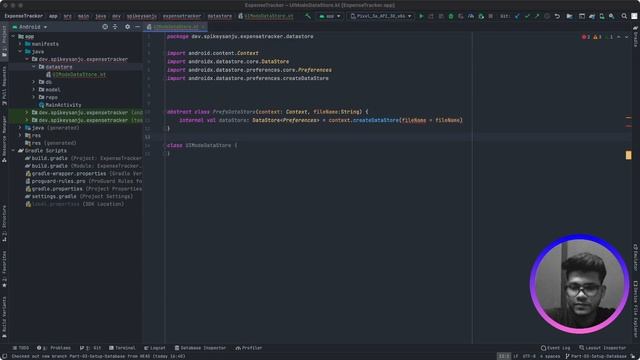Click the Make Project hammer icon

click(x=308, y=16)
